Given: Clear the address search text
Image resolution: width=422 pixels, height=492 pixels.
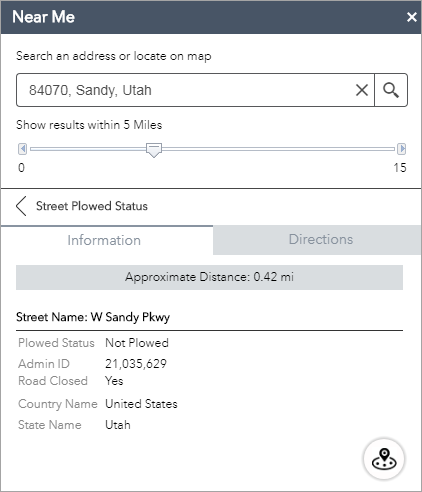Looking at the screenshot, I should click(x=362, y=90).
